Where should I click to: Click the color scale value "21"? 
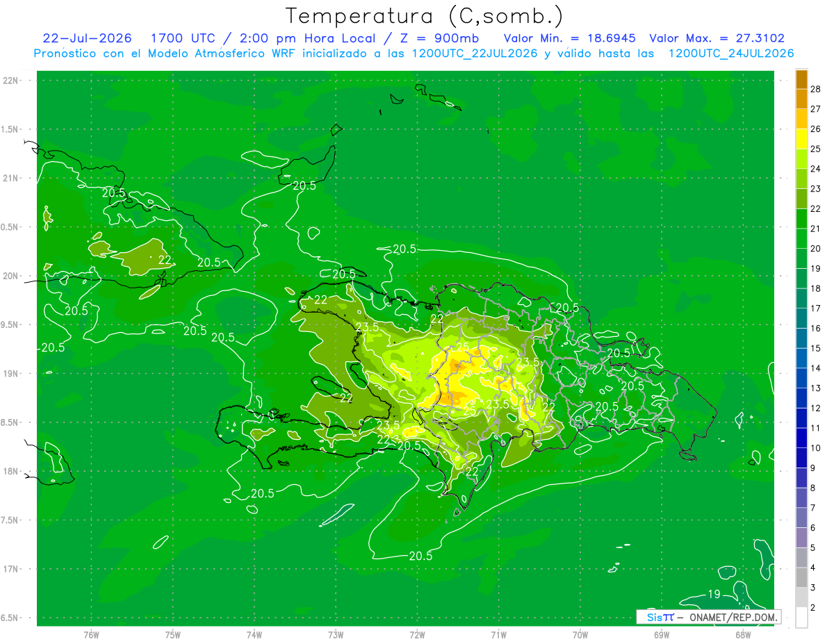click(x=815, y=229)
